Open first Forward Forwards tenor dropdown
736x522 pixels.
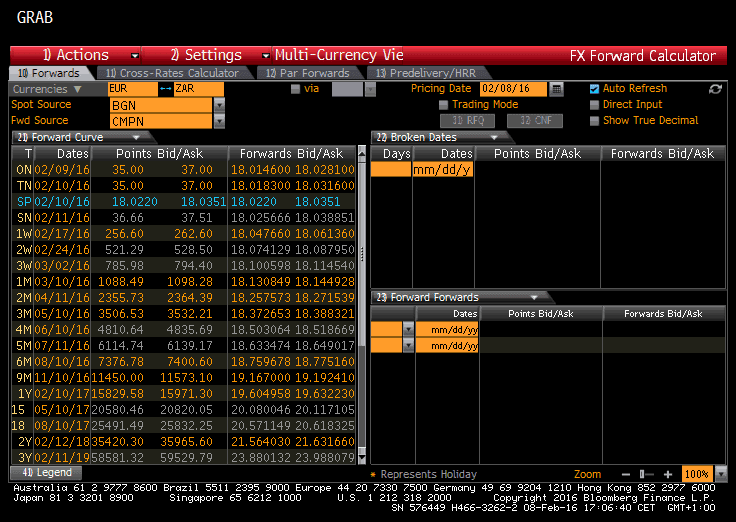(x=408, y=330)
